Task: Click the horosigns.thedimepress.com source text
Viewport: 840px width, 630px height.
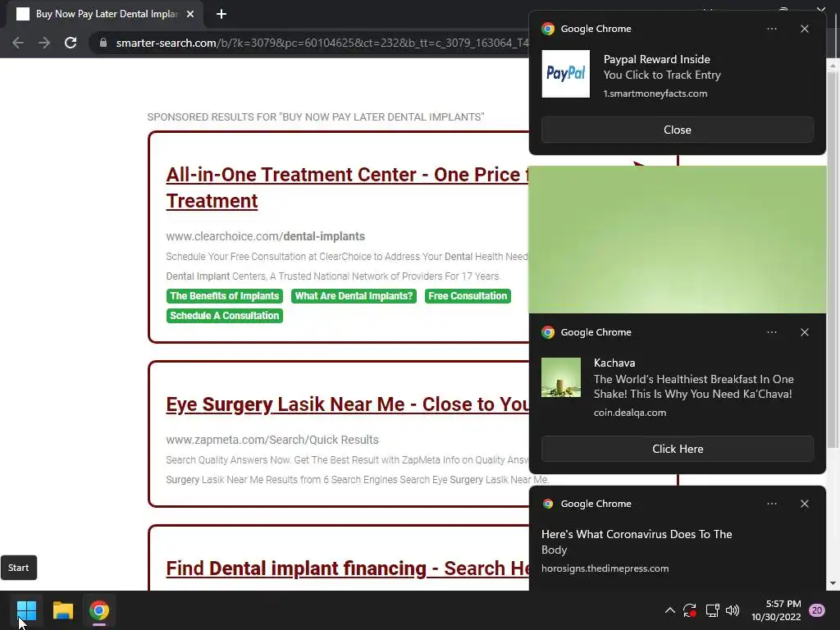Action: [605, 568]
